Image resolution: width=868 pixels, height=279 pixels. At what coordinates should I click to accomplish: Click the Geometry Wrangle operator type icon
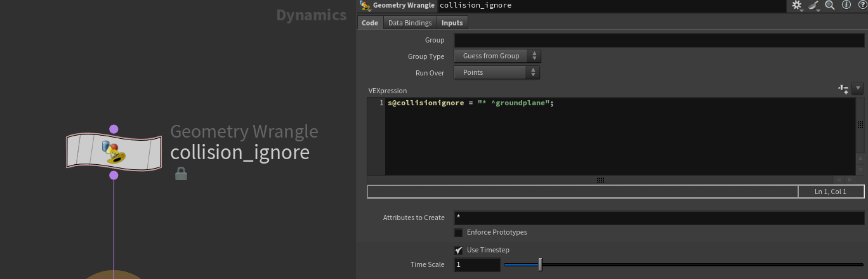click(x=365, y=5)
